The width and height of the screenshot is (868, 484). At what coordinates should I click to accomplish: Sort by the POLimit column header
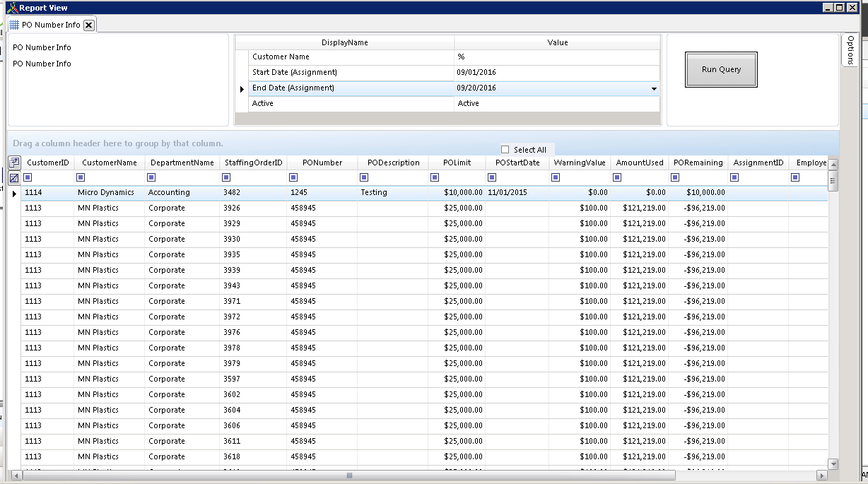457,163
